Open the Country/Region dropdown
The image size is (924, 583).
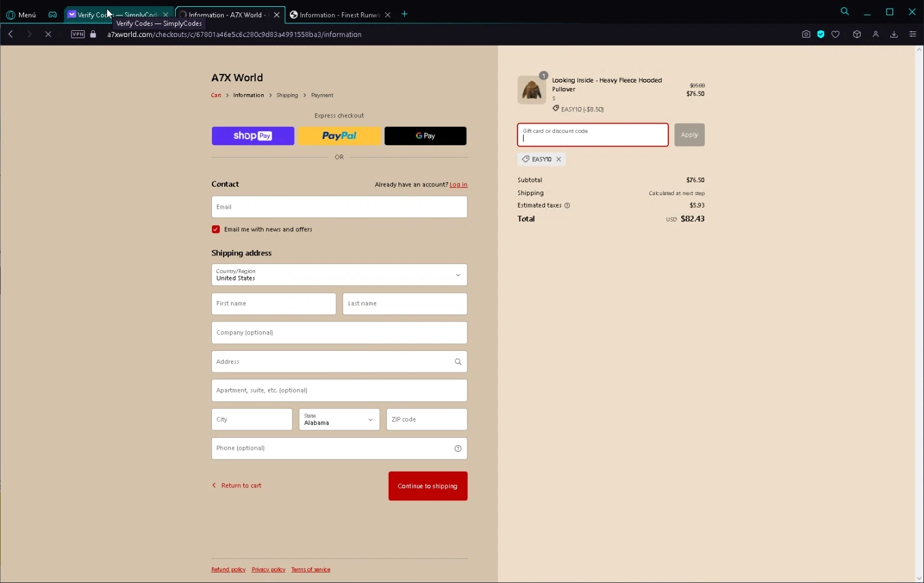(339, 275)
